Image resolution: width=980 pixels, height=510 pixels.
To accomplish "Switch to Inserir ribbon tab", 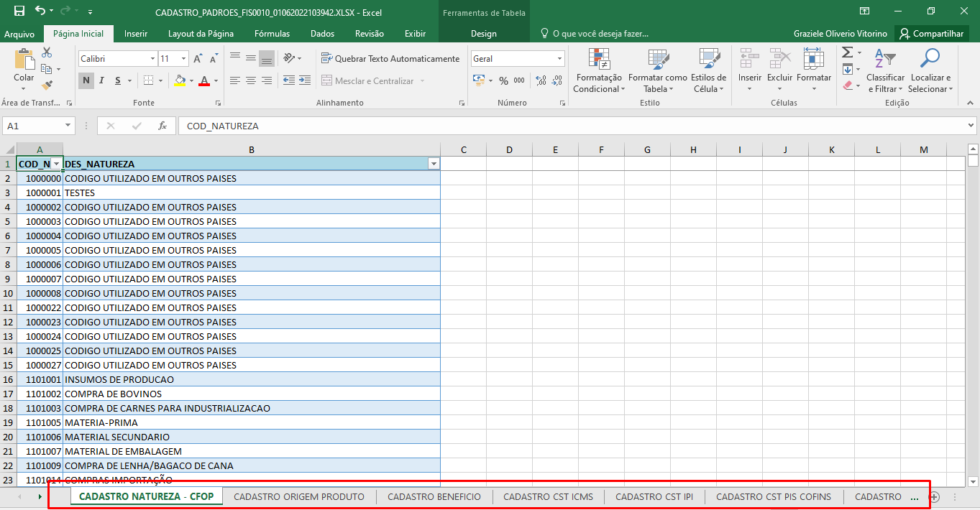I will [136, 34].
